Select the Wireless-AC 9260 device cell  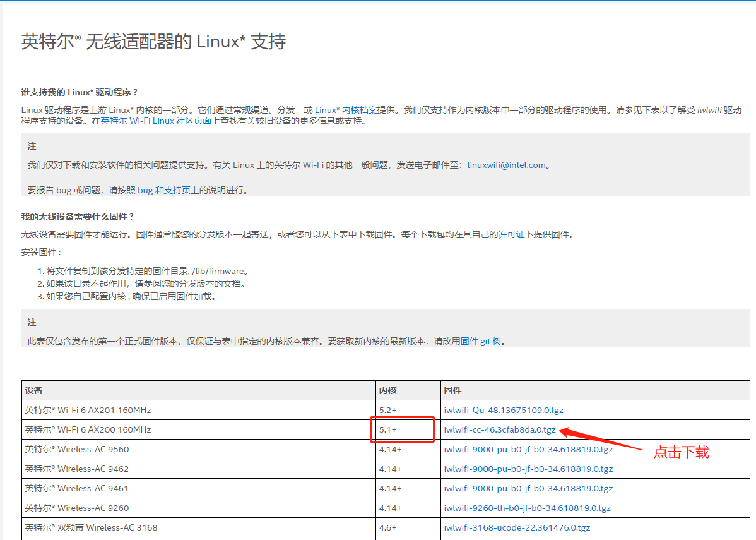click(199, 508)
